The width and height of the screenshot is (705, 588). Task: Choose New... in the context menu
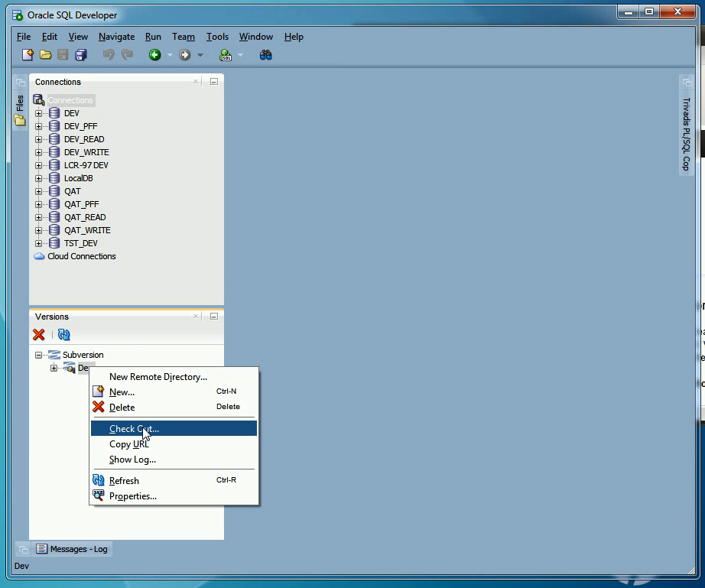[174, 391]
